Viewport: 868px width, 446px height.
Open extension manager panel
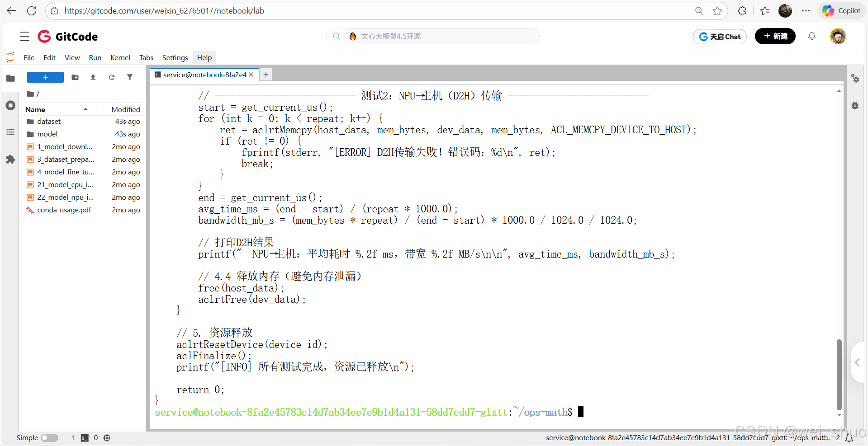tap(10, 160)
